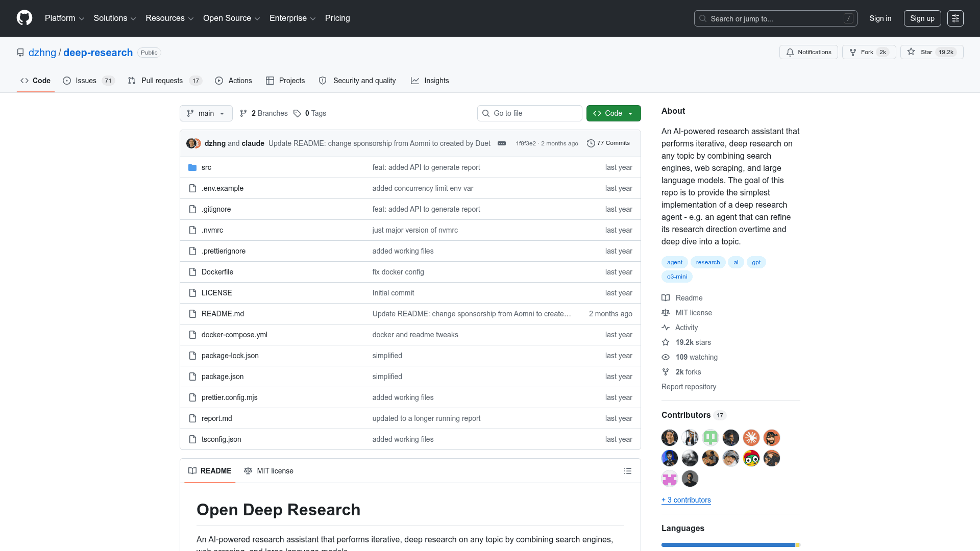
Task: Open the GitHub homepage logo
Action: click(x=24, y=18)
